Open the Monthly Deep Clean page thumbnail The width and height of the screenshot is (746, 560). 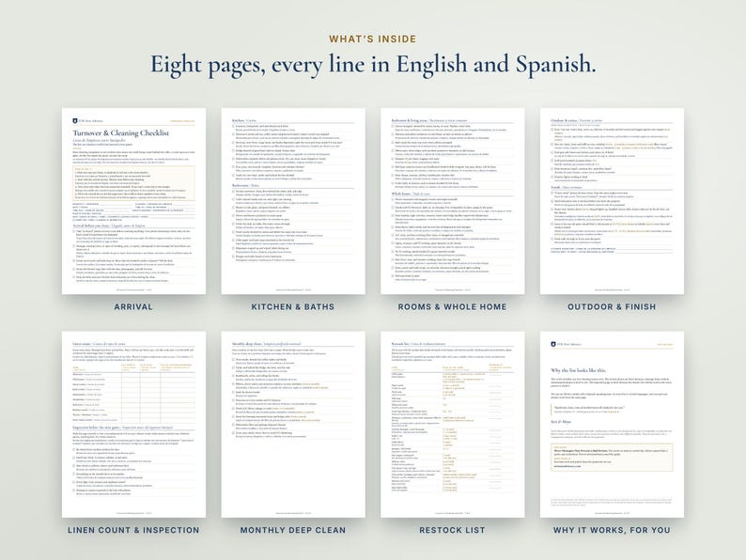(x=293, y=425)
